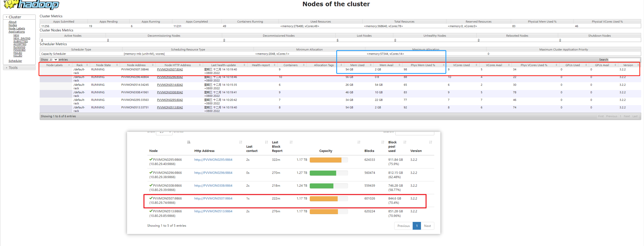This screenshot has height=246, width=644.
Task: Sort datanodes by Block pool used icon
Action: 405,142
